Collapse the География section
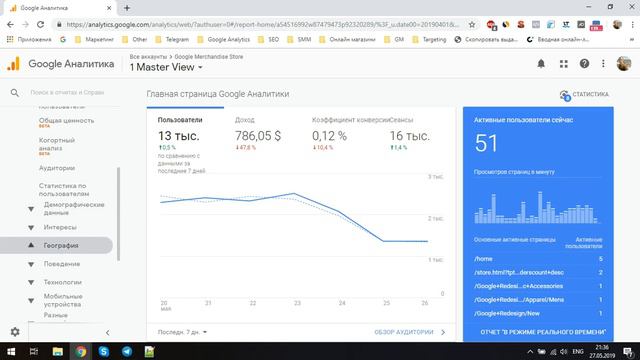 31,245
